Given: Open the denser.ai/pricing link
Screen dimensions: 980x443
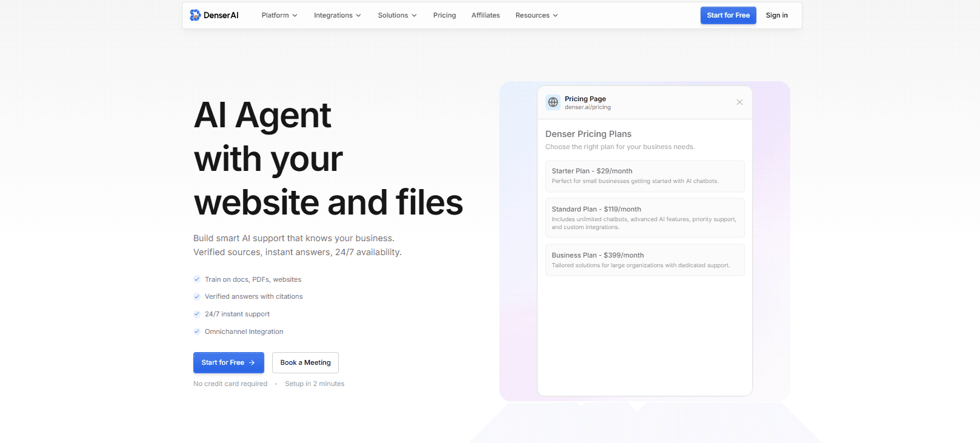Looking at the screenshot, I should 587,107.
